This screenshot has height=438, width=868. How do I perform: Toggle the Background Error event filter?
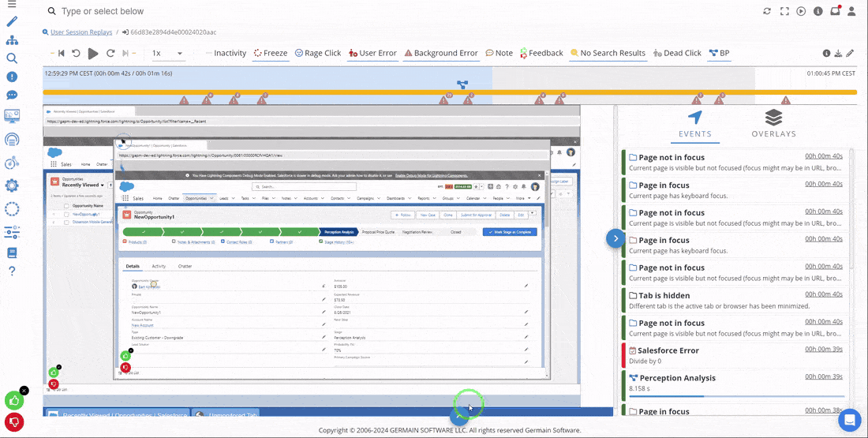(x=440, y=53)
